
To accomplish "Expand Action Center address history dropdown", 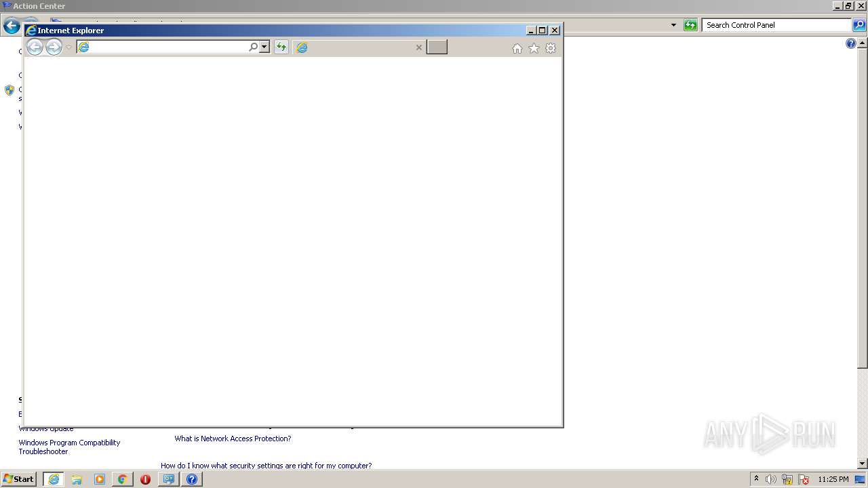I will coord(673,25).
